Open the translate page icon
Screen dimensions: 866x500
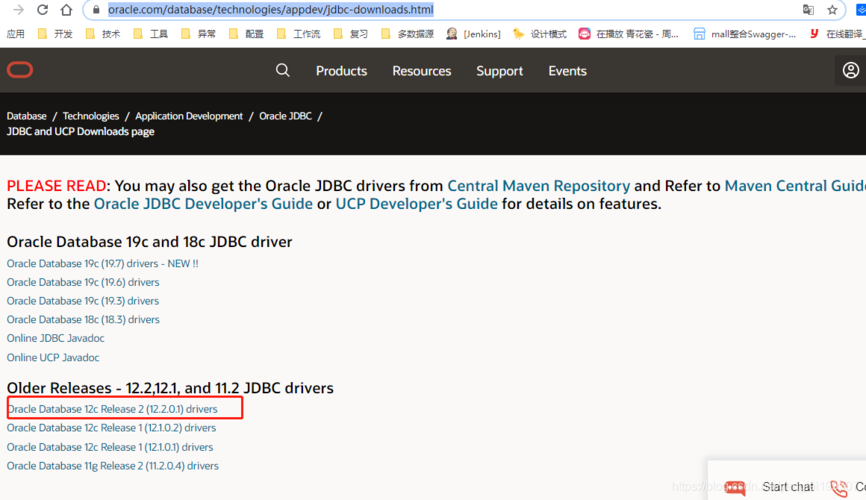pos(808,10)
